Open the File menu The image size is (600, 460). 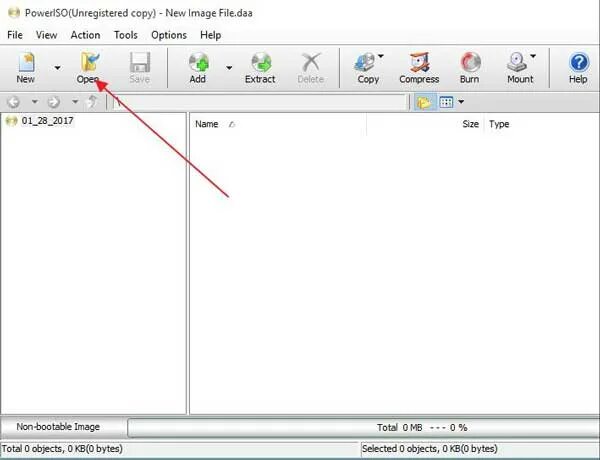[15, 35]
